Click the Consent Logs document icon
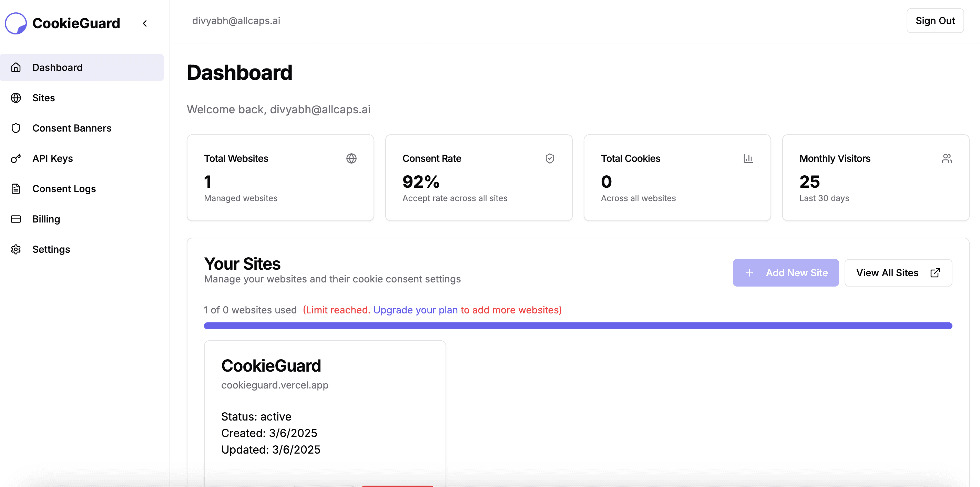 click(x=16, y=188)
